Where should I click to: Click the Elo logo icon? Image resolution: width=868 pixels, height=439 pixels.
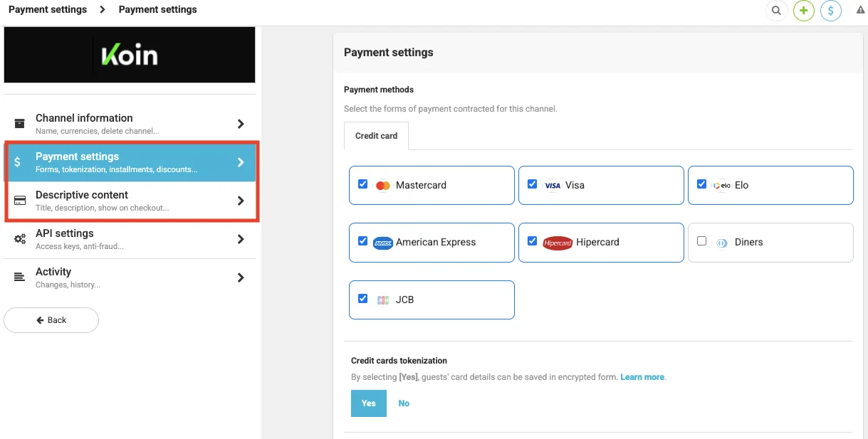(x=721, y=185)
